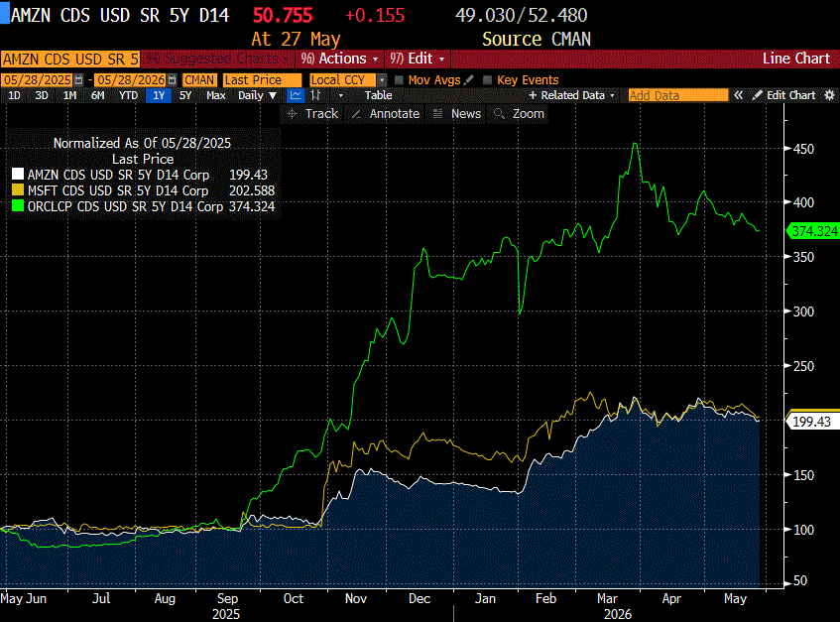The image size is (840, 622).
Task: Open Daily periodicity dropdown
Action: [257, 95]
